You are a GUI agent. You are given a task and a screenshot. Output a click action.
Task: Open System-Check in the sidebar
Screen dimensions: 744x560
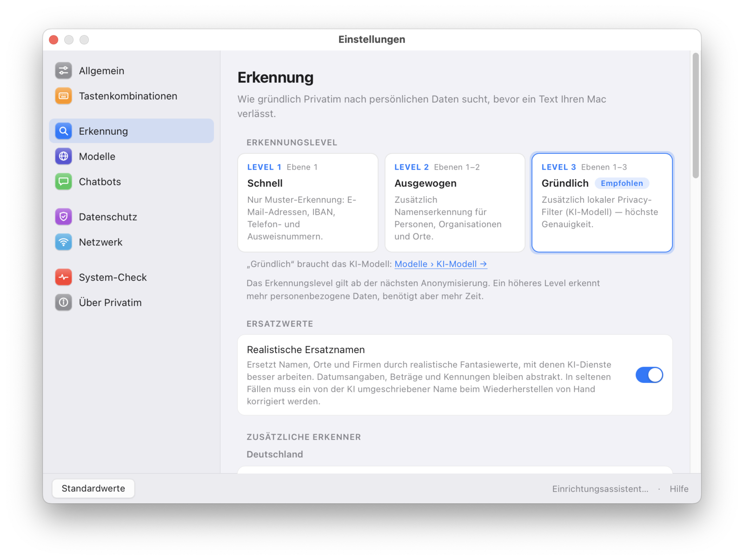click(x=131, y=277)
